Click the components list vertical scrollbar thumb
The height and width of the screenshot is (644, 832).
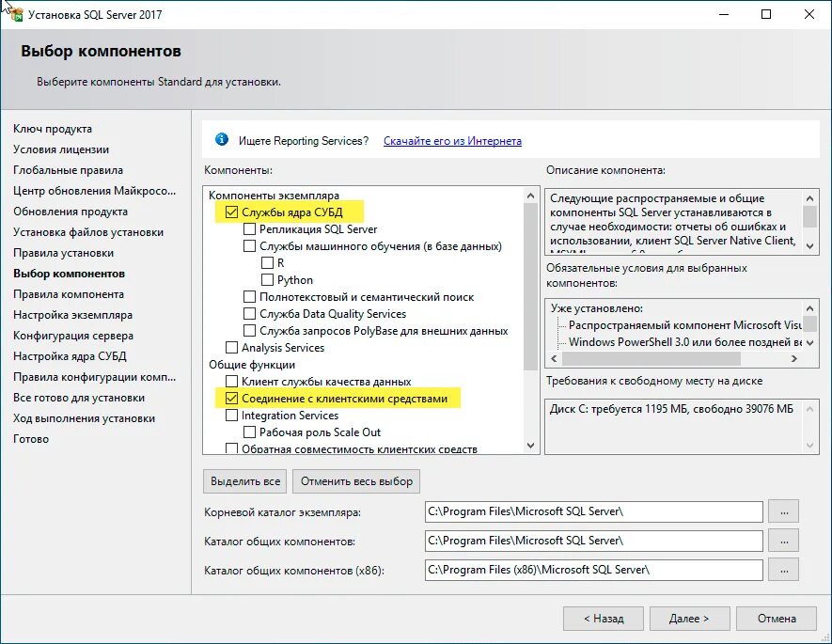point(530,287)
